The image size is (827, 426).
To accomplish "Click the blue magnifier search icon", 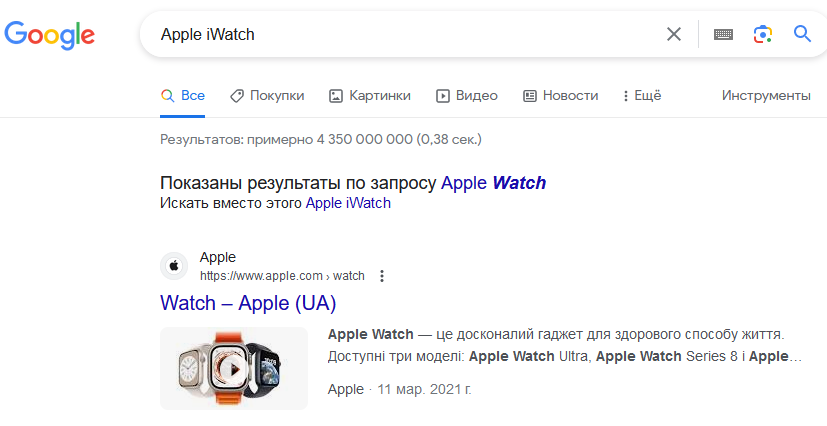I will coord(802,34).
